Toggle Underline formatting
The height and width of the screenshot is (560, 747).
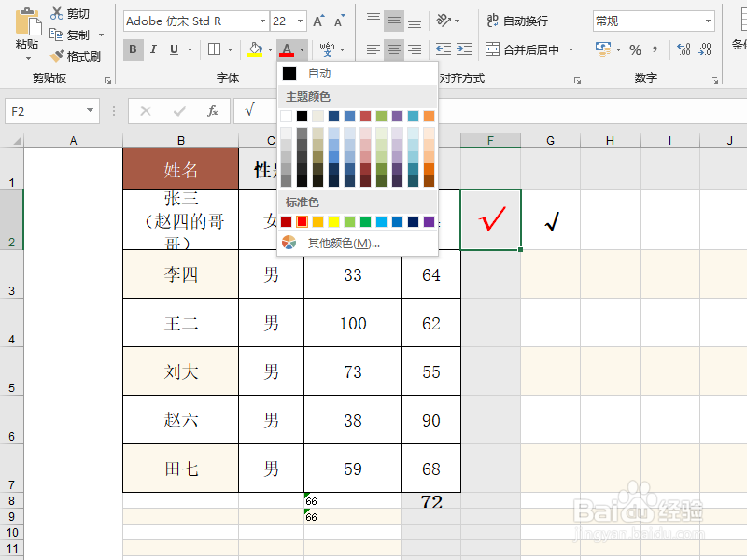point(173,49)
